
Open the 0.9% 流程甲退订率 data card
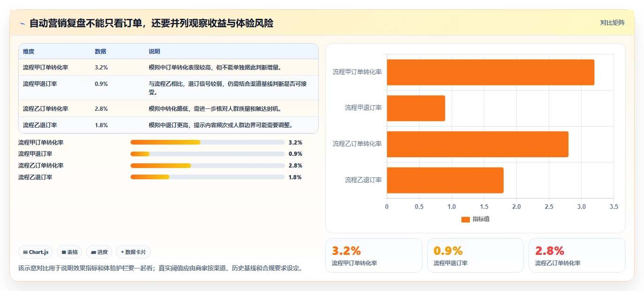[475, 255]
